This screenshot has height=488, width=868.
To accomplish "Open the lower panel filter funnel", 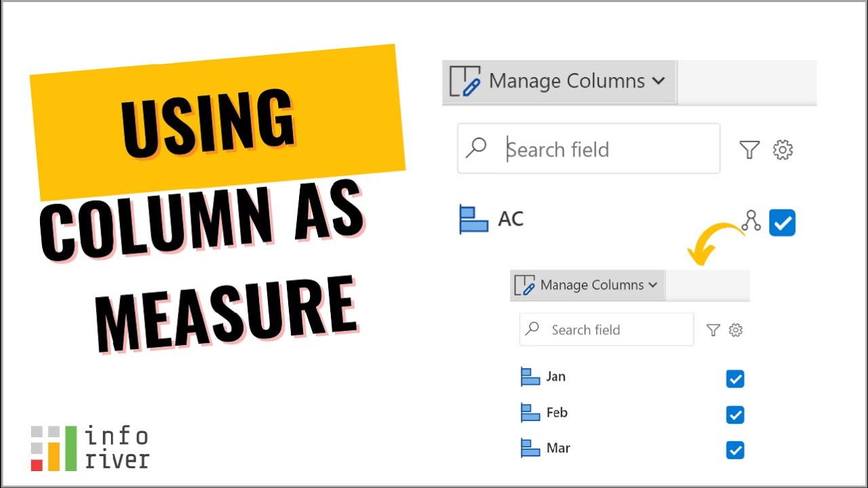I will 713,330.
